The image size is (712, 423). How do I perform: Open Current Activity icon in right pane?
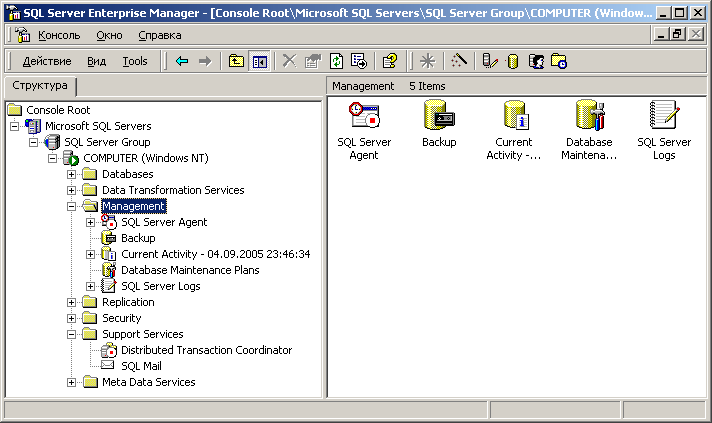click(x=514, y=115)
